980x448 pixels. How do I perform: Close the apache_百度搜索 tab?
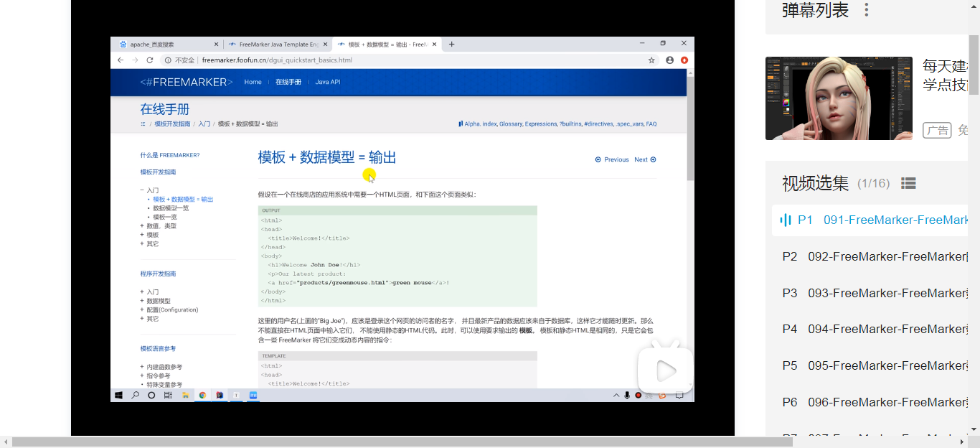pyautogui.click(x=217, y=44)
